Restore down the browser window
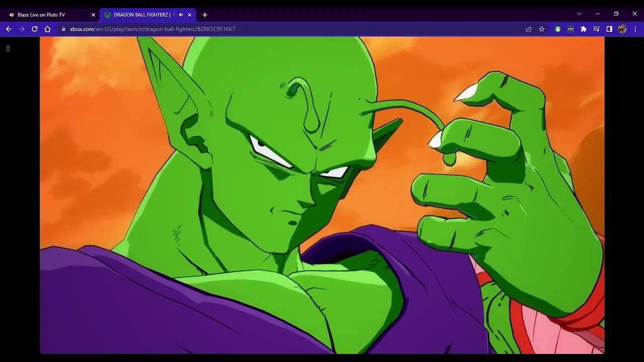The height and width of the screenshot is (362, 644). pyautogui.click(x=616, y=14)
